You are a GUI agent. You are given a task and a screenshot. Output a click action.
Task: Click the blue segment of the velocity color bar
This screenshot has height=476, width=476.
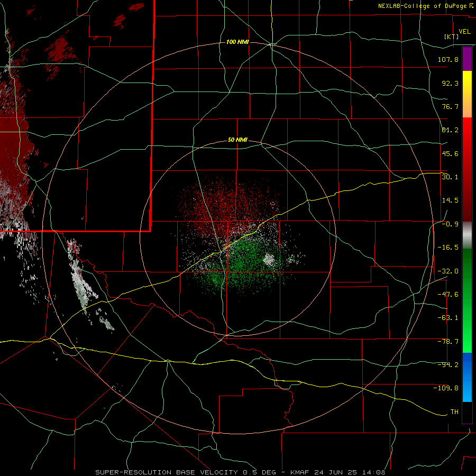(x=467, y=377)
